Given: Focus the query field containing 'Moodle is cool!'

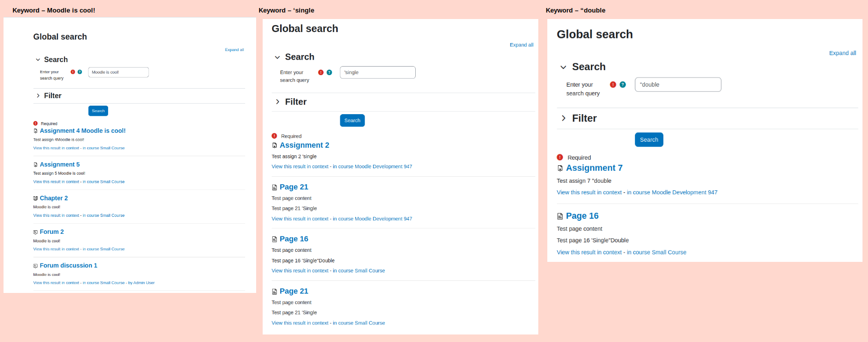Looking at the screenshot, I should pos(119,72).
